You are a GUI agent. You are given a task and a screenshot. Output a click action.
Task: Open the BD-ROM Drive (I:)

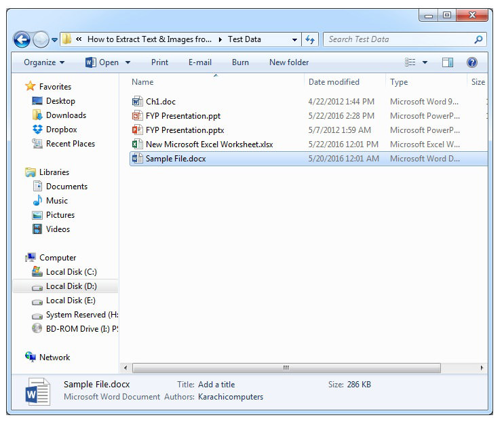coord(82,329)
